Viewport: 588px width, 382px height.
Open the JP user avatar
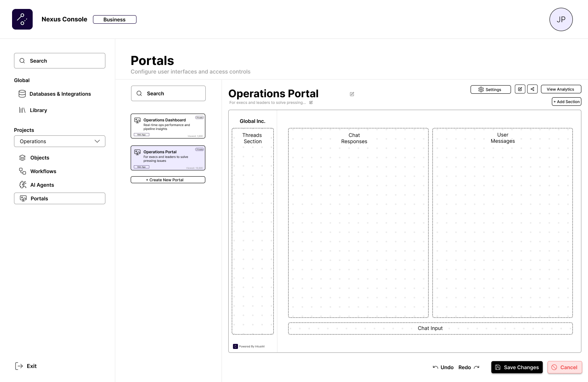point(561,19)
